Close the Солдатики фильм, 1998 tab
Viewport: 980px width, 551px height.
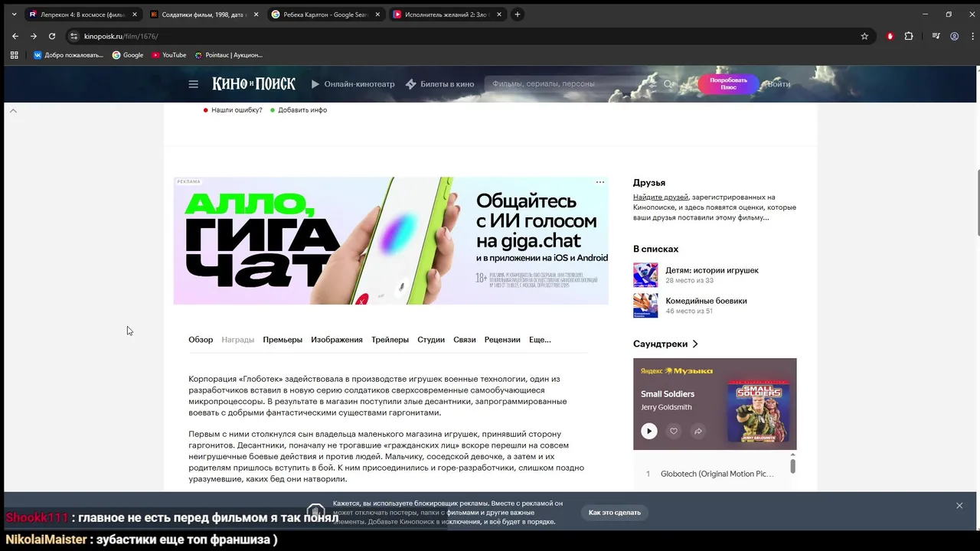click(x=256, y=15)
